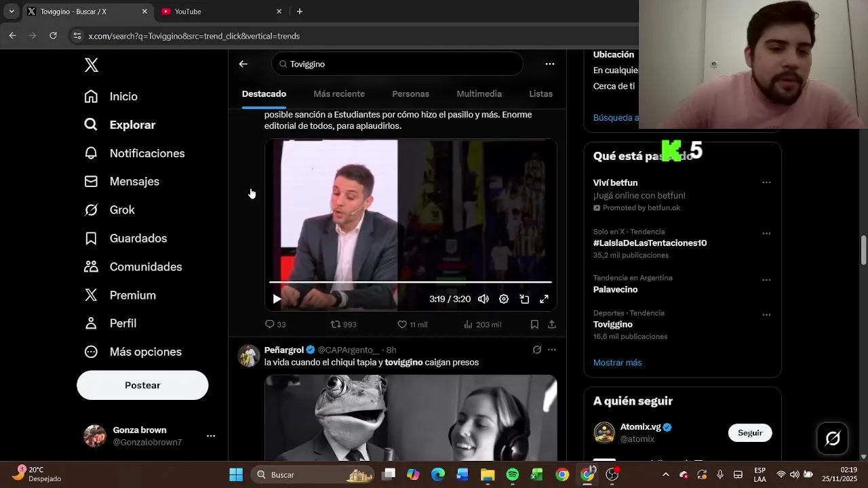Image resolution: width=868 pixels, height=488 pixels.
Task: View post stats 203 mil
Action: 482,325
